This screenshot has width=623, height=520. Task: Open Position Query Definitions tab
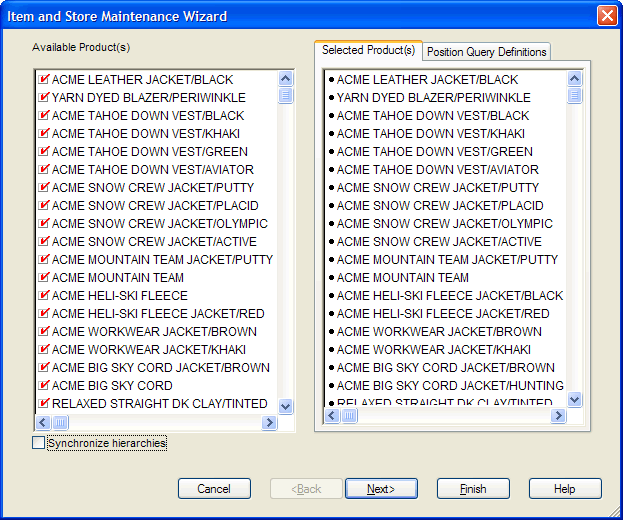coord(486,52)
